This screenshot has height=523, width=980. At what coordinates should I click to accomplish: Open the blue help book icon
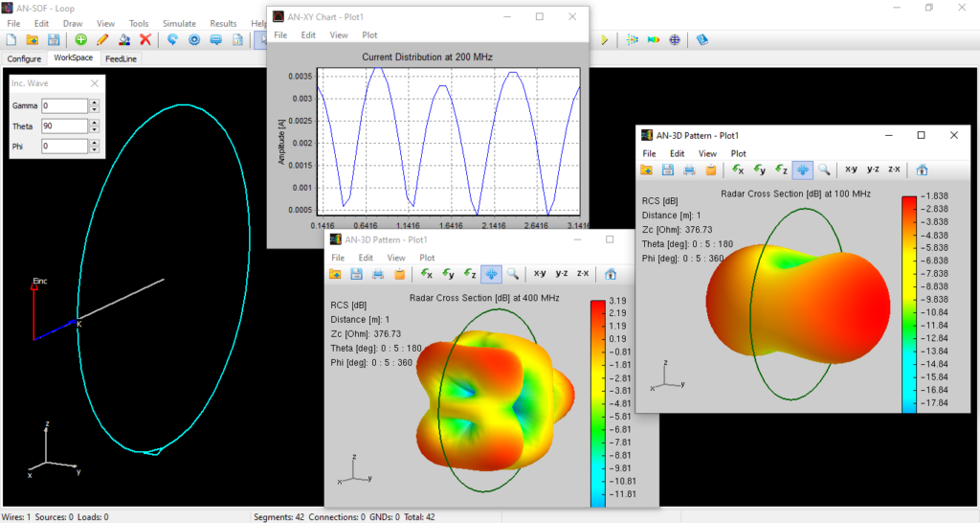click(702, 40)
